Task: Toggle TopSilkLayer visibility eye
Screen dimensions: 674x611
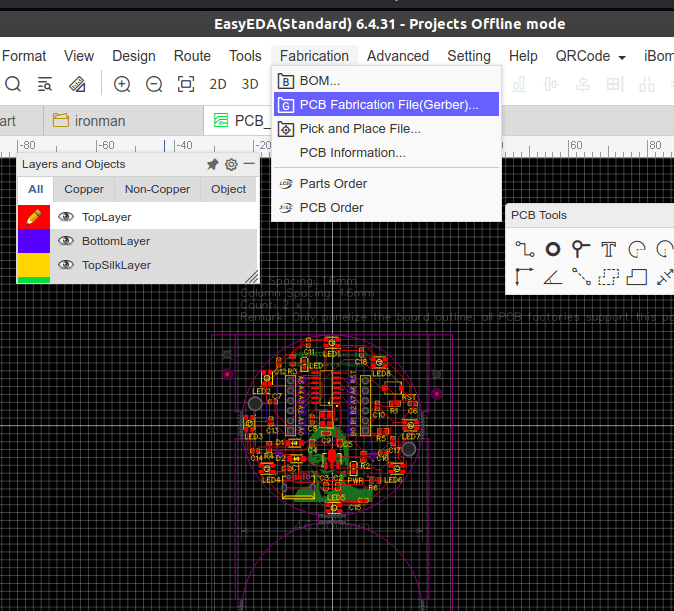Action: click(67, 265)
